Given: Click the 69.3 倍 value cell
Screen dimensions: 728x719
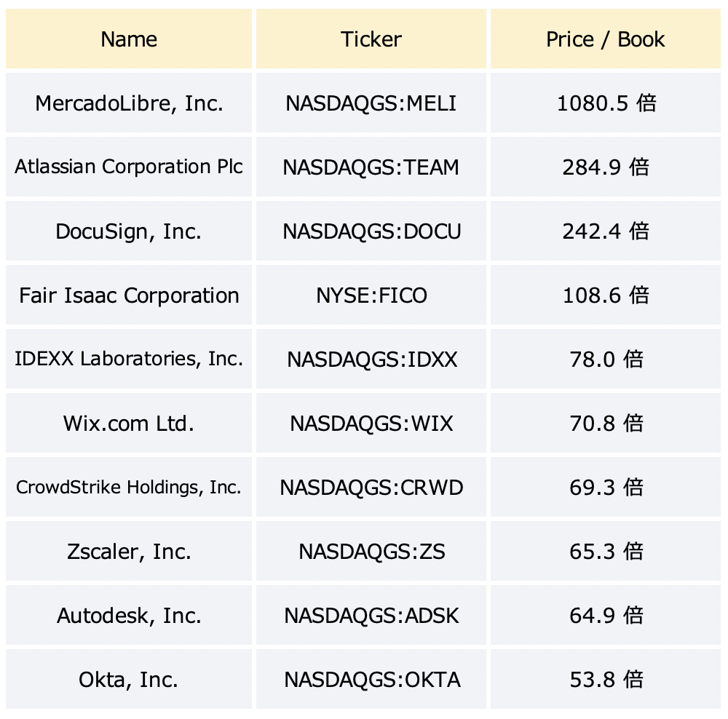Looking at the screenshot, I should (606, 487).
